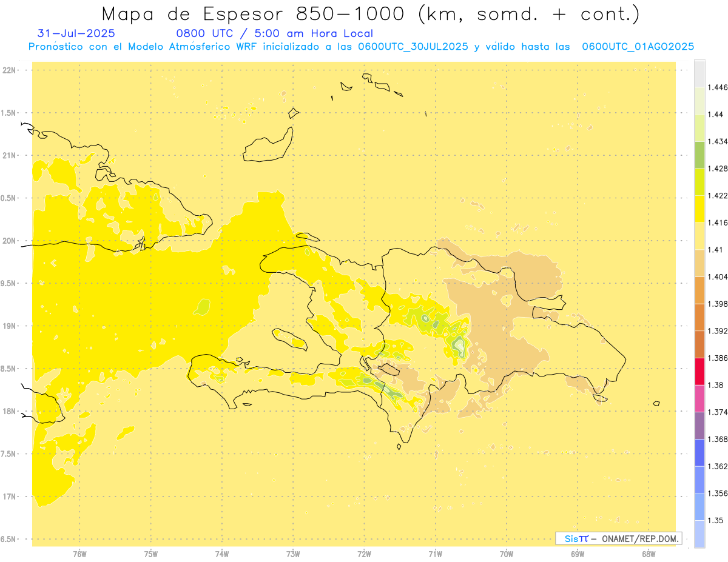Click the '1.398' colorbar value
The height and width of the screenshot is (562, 728).
(718, 304)
